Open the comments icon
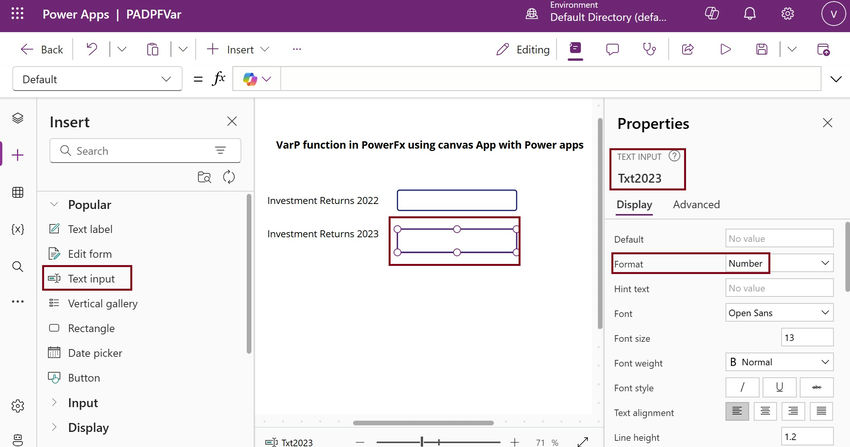Image resolution: width=850 pixels, height=447 pixels. pyautogui.click(x=613, y=49)
